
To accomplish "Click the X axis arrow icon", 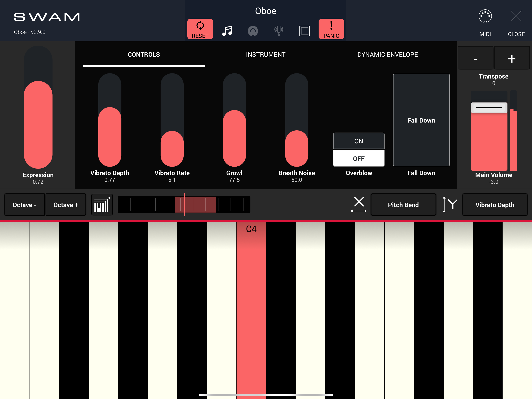I will coord(359,205).
